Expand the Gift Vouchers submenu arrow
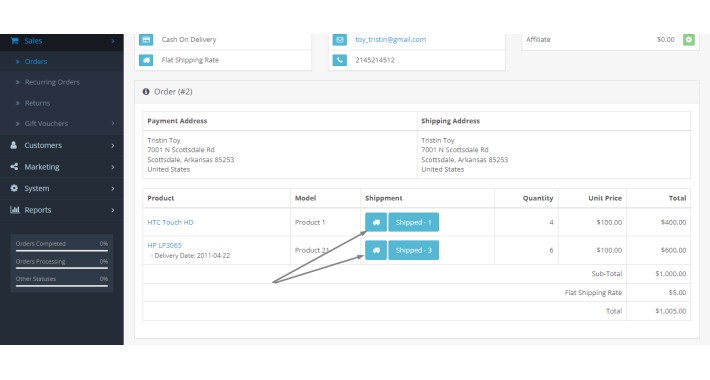 [113, 124]
